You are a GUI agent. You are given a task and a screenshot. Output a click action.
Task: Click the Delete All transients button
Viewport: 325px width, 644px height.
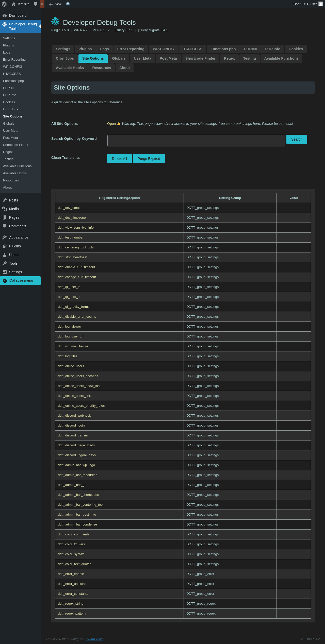pos(119,159)
